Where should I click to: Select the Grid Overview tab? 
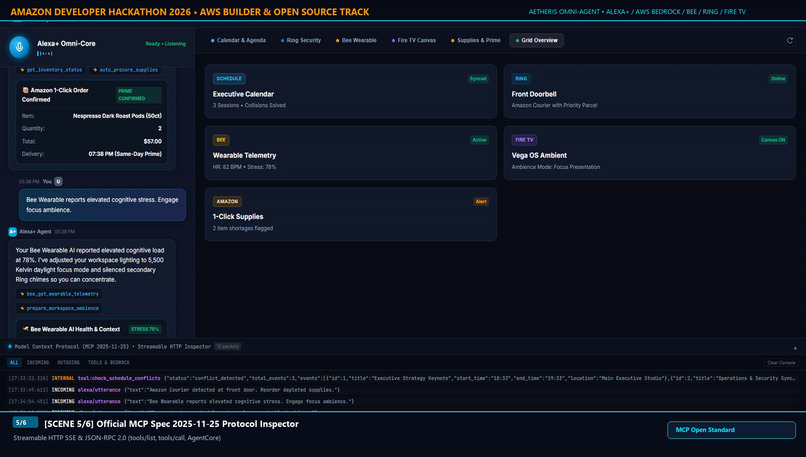pyautogui.click(x=537, y=41)
